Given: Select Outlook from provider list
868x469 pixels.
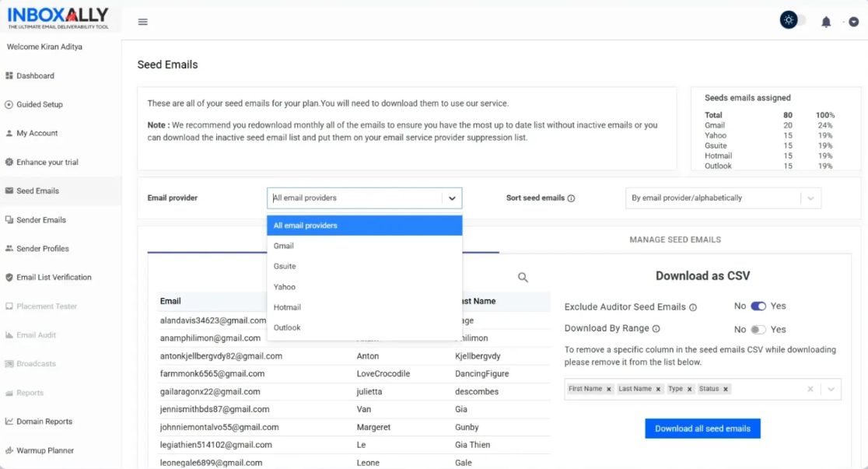Looking at the screenshot, I should click(364, 327).
